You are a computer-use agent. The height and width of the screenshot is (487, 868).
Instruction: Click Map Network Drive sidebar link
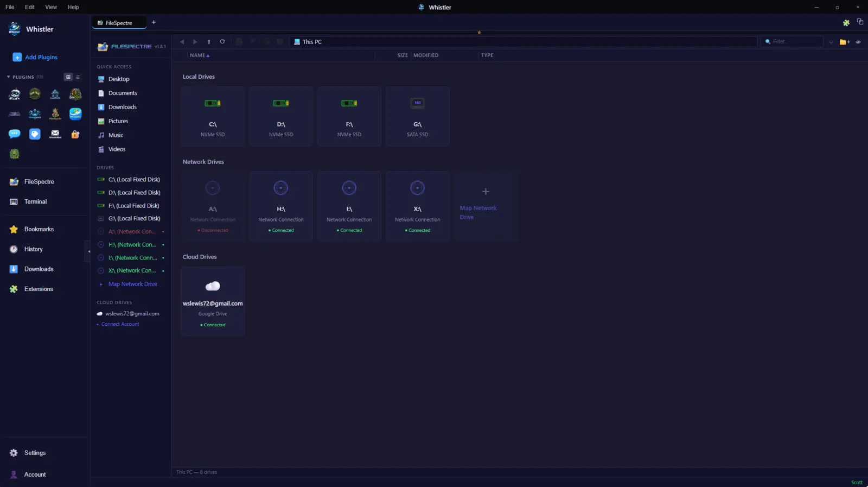pos(132,284)
